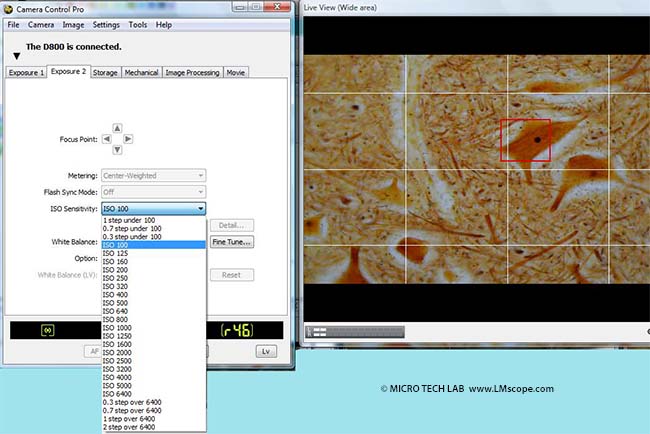Select ISO 125 from list
The width and height of the screenshot is (650, 434).
[154, 253]
